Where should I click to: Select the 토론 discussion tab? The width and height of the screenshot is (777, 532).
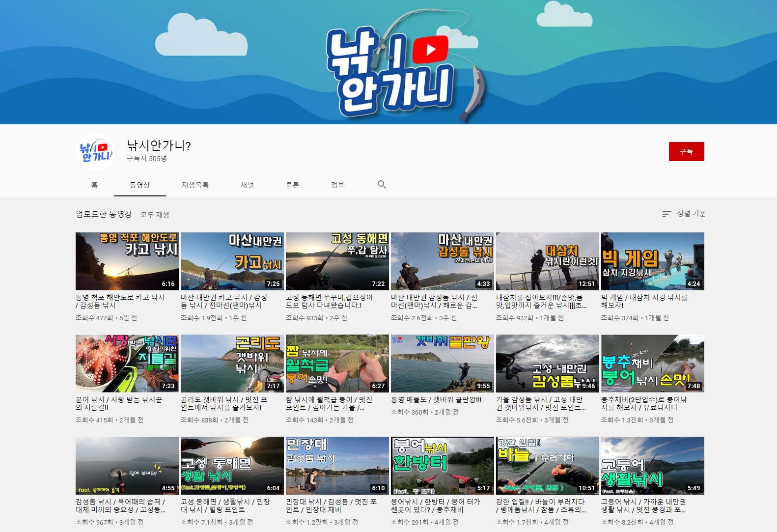pyautogui.click(x=292, y=185)
